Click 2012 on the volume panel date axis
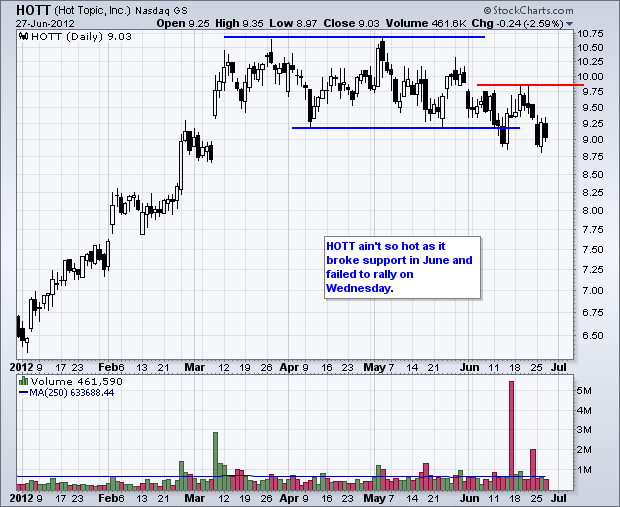This screenshot has height=507, width=620. [x=21, y=498]
